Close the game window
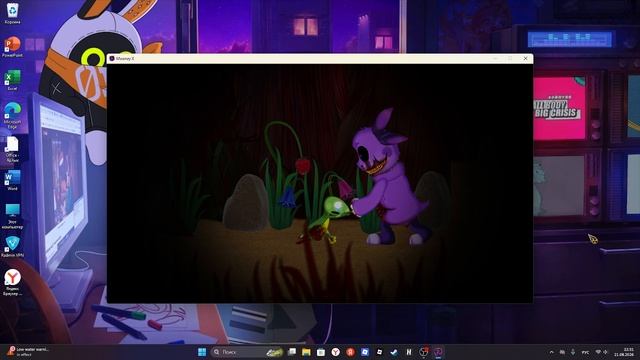 pyautogui.click(x=525, y=58)
